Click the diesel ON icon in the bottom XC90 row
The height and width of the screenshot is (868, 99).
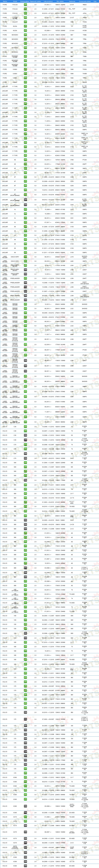(x=25, y=866)
